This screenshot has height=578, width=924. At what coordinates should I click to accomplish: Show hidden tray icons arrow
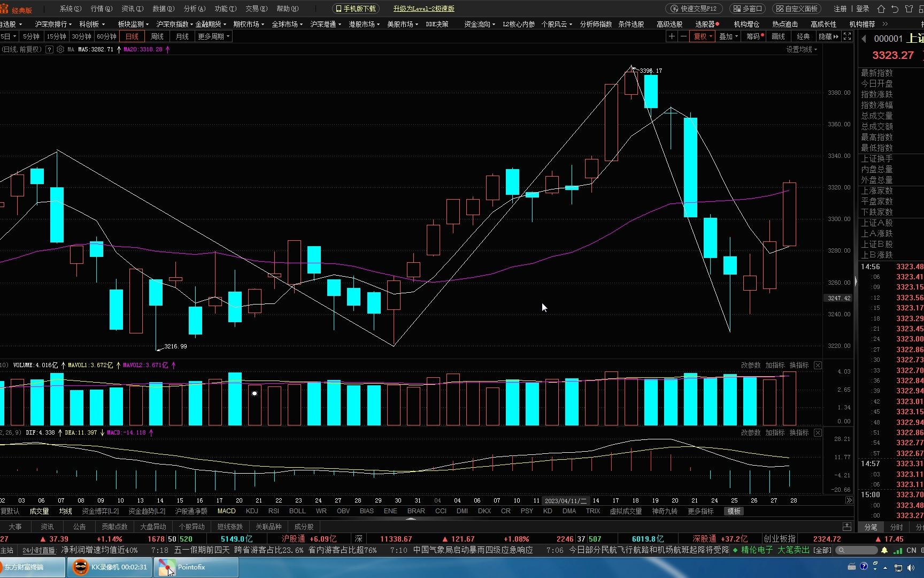[x=885, y=567]
